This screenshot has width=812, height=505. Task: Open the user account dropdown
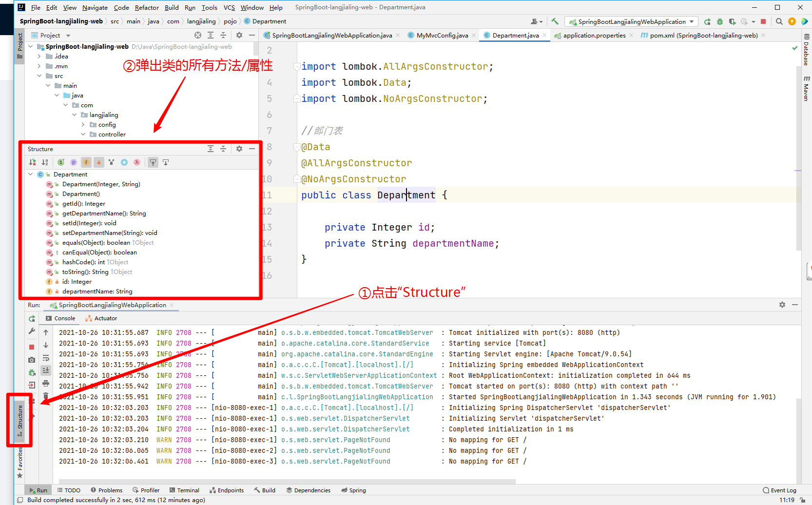click(537, 21)
